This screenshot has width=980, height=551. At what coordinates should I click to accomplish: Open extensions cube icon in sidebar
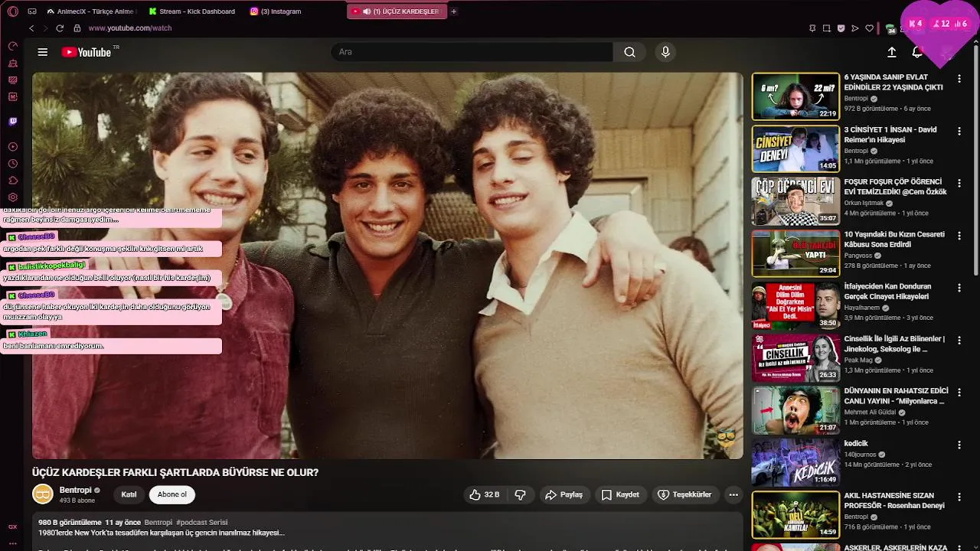tap(12, 181)
